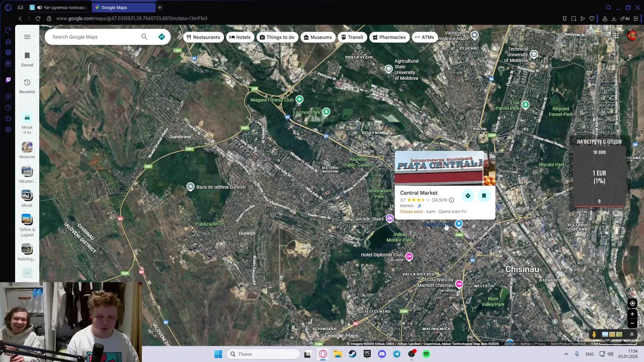Image resolution: width=644 pixels, height=362 pixels.
Task: Open recent place Tallinn & Lagedi
Action: pyautogui.click(x=27, y=225)
